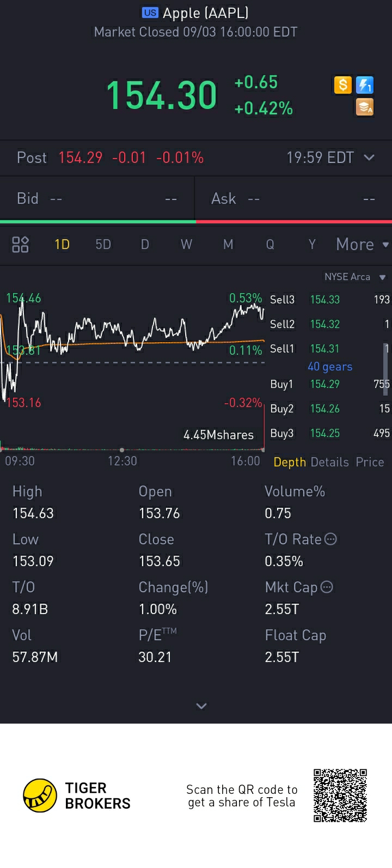Tap the T/O value 8.91B
Image resolution: width=392 pixels, height=868 pixels.
(x=30, y=609)
